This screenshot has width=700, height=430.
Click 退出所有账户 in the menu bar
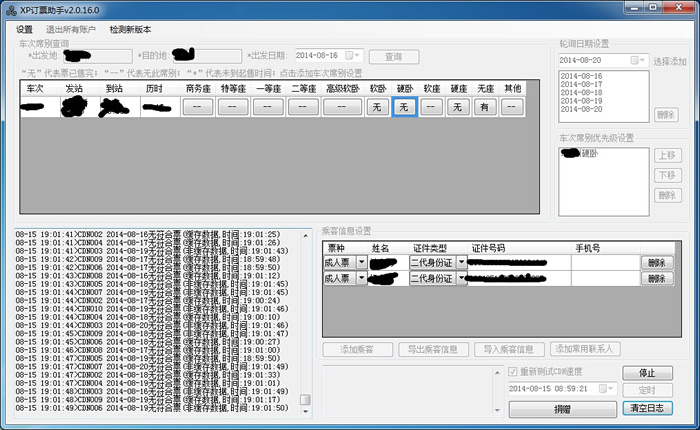click(71, 29)
